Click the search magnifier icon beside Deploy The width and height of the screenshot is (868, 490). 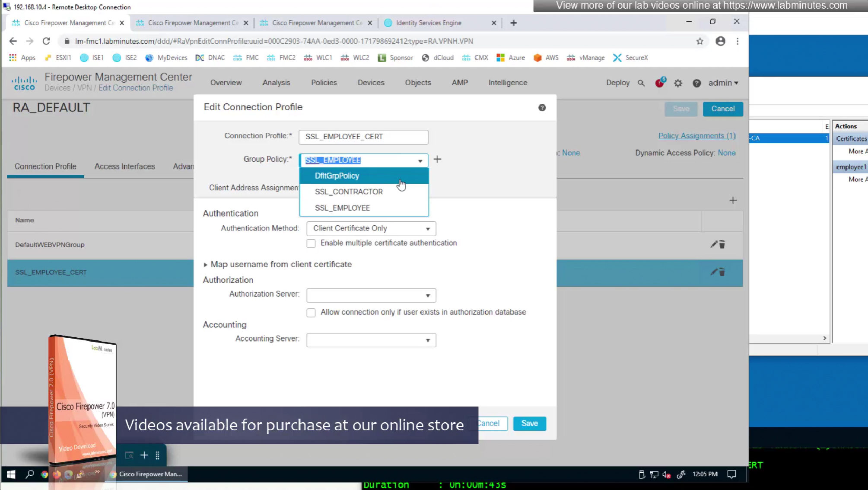641,83
